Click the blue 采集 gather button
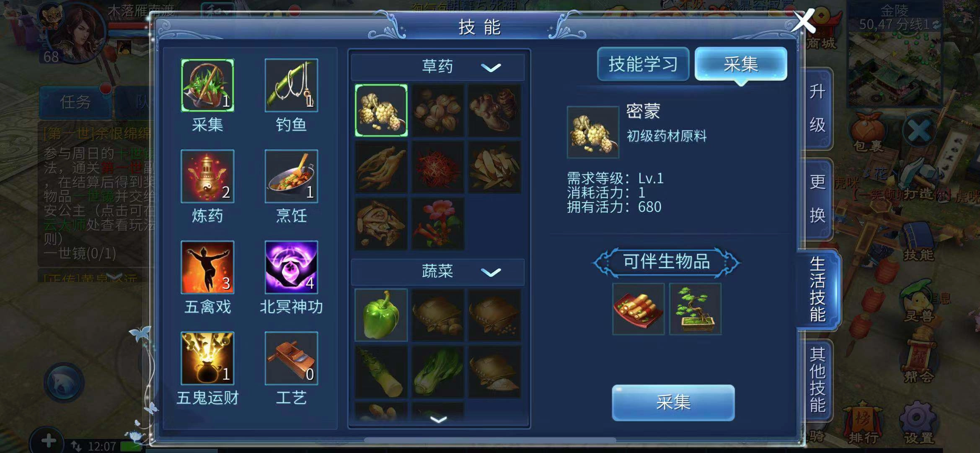The width and height of the screenshot is (980, 453). click(673, 403)
